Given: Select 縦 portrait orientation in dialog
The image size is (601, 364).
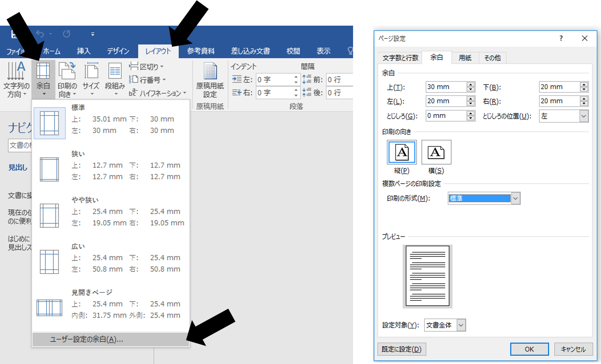Looking at the screenshot, I should (x=401, y=152).
